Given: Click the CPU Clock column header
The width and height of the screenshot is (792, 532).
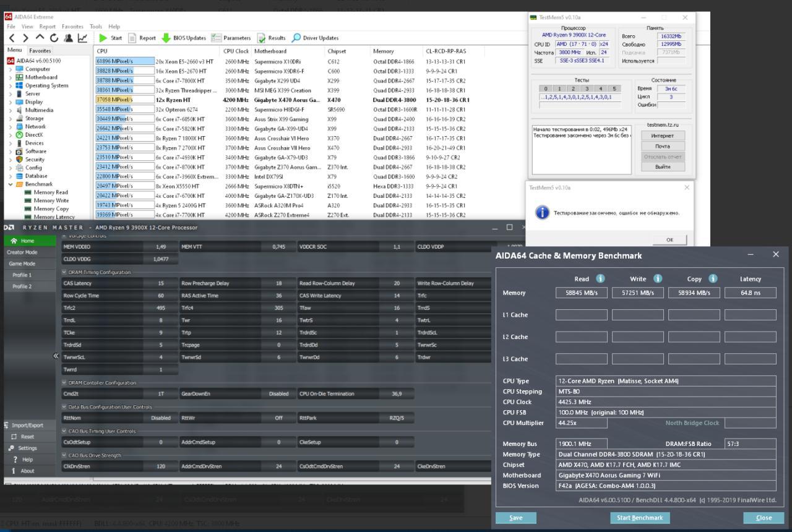Looking at the screenshot, I should click(x=236, y=51).
